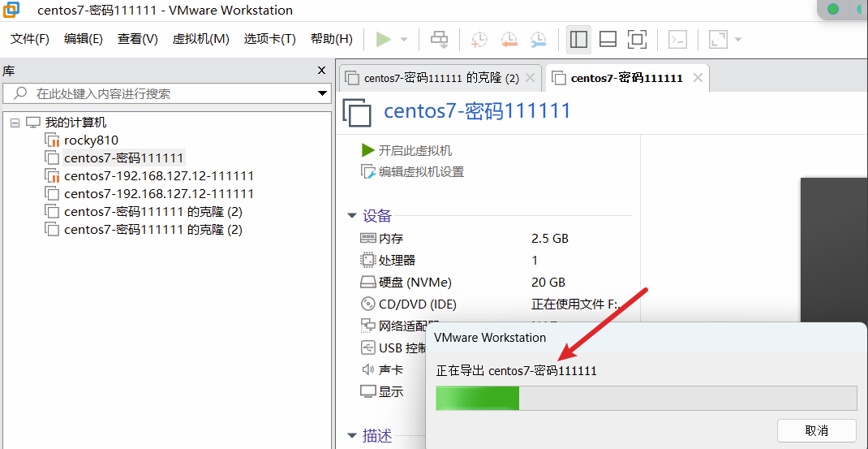Open the 帮助(H) menu
This screenshot has height=449, width=868.
click(x=332, y=39)
